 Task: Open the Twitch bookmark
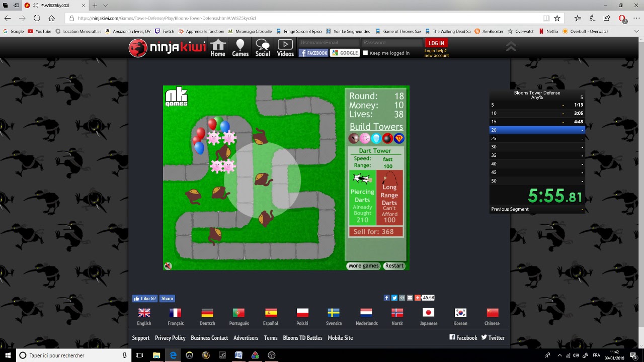[165, 31]
